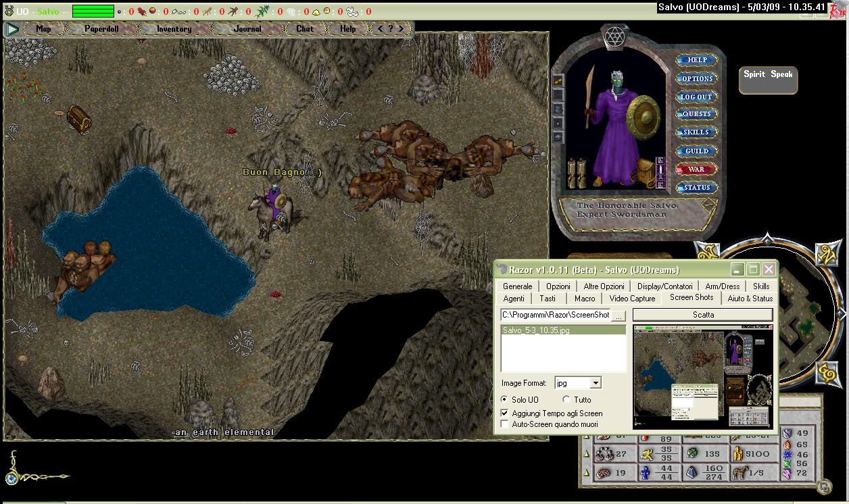Switch to the Opzioni tab in Razor
Viewport: 849px width, 504px height.
pos(558,286)
